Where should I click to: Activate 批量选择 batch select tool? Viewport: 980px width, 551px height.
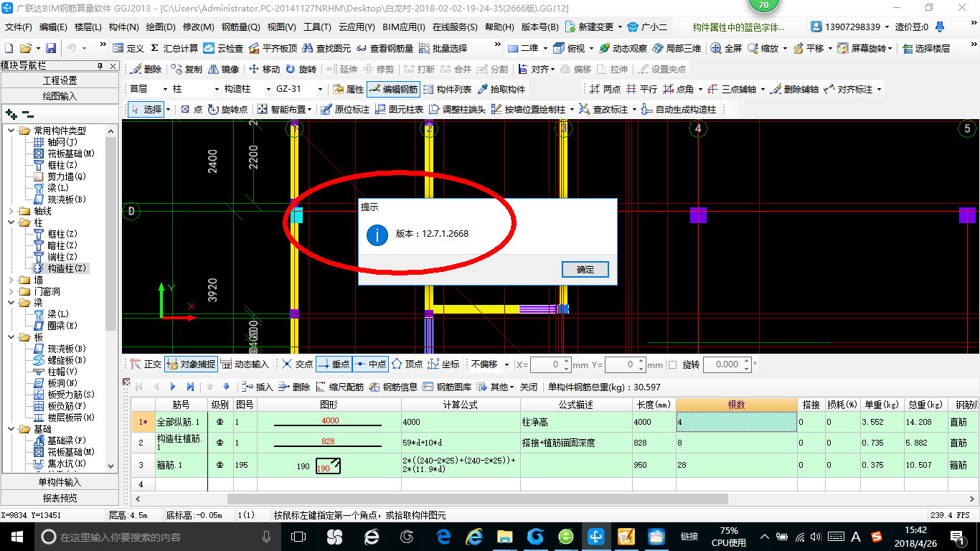point(443,48)
